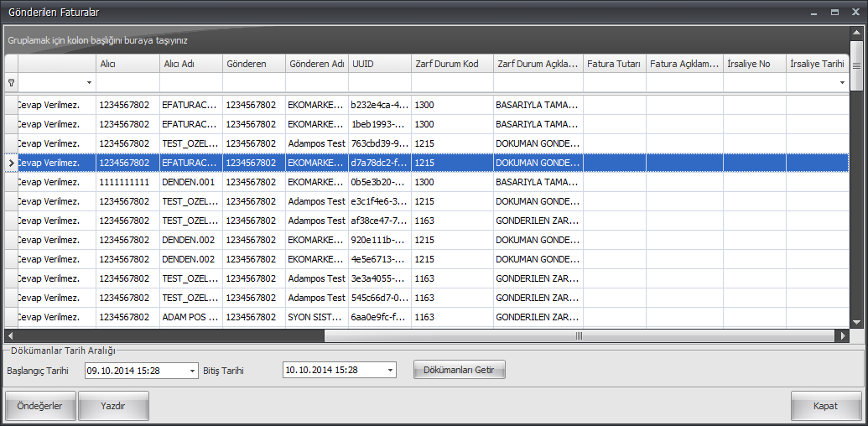This screenshot has height=426, width=868.
Task: Click the Yazdır button
Action: pos(113,406)
